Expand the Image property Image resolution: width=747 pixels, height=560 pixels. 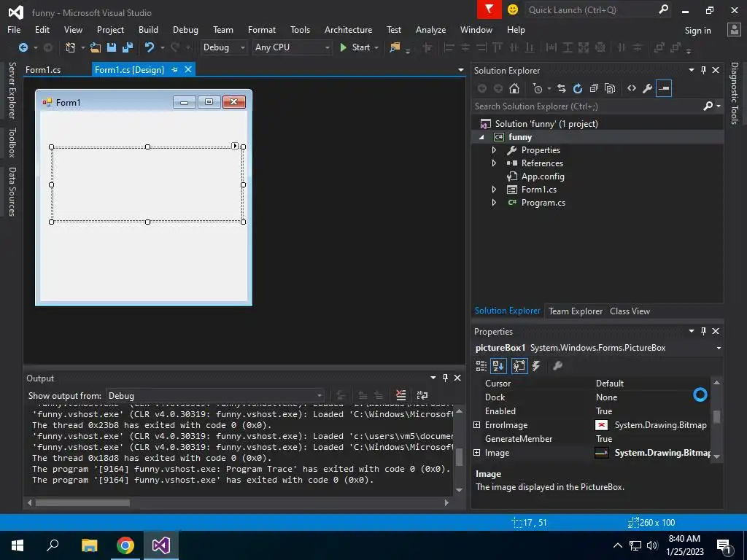click(477, 452)
